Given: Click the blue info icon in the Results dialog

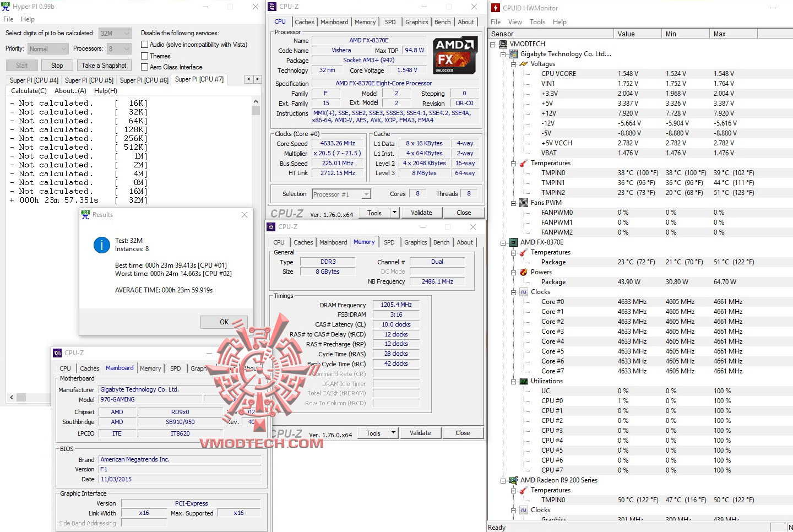Looking at the screenshot, I should tap(102, 245).
